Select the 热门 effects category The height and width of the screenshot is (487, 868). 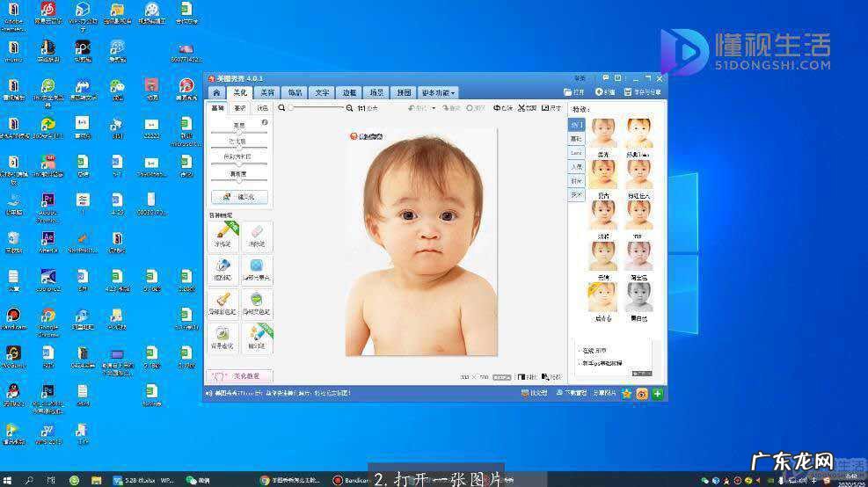576,125
